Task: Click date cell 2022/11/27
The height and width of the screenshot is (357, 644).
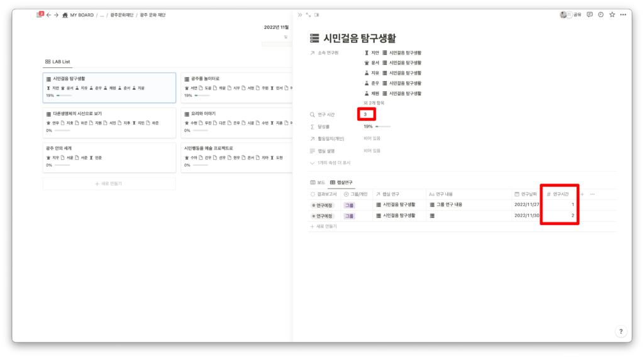Action: pyautogui.click(x=526, y=204)
